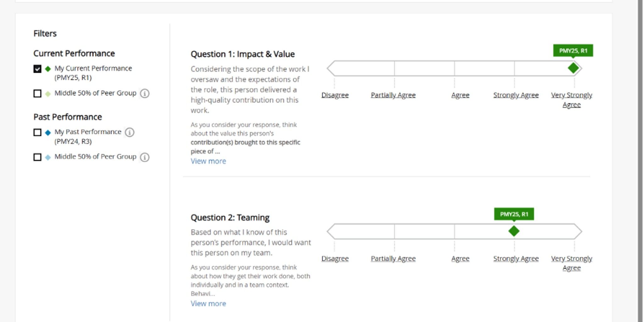Click info icon beside Current Performance peer group
Screen dimensions: 644x322
pos(144,93)
